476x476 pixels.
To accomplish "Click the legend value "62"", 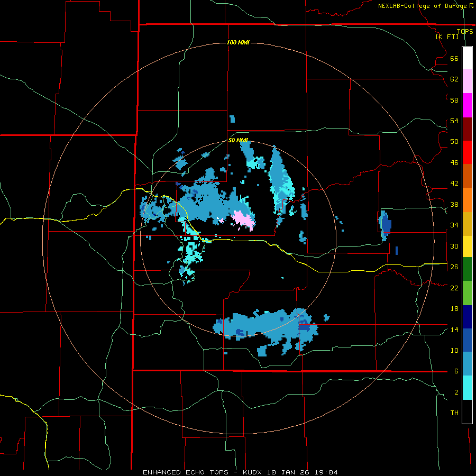I will [x=454, y=79].
